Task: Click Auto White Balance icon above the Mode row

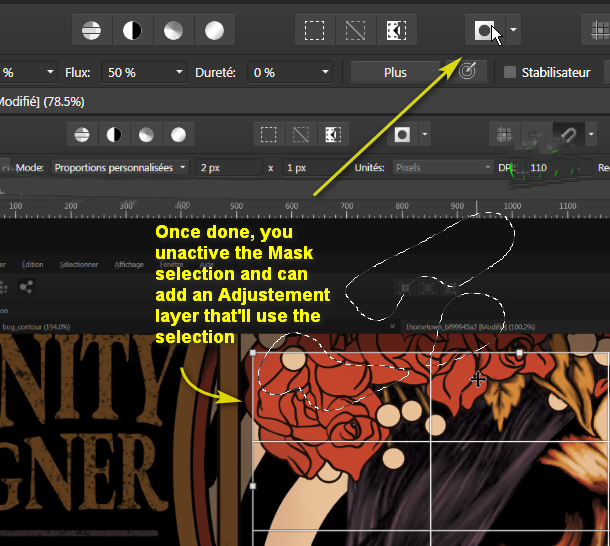Action: tap(179, 135)
